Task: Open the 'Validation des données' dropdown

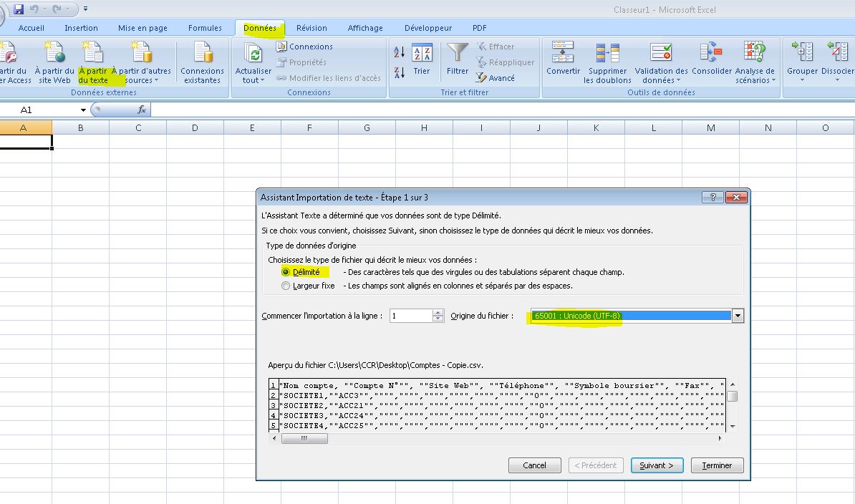Action: click(x=661, y=80)
